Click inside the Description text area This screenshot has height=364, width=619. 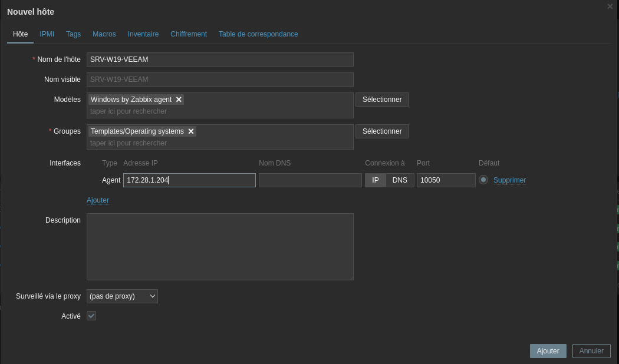click(x=220, y=247)
